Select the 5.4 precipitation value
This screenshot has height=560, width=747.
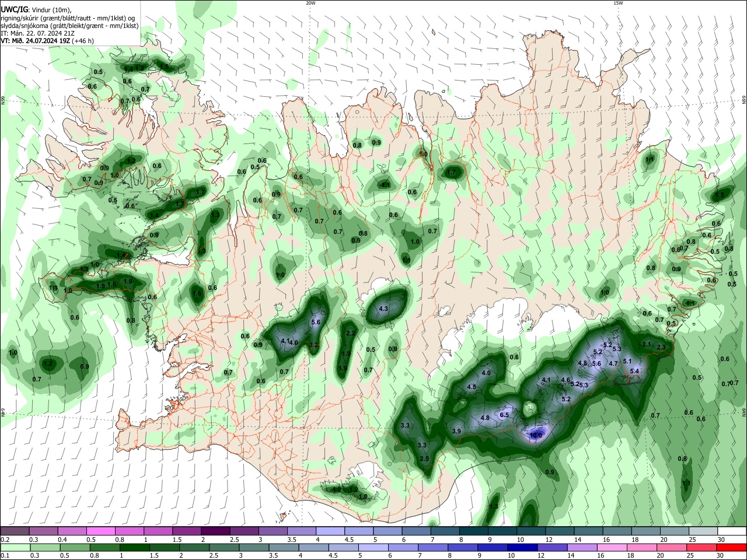[x=635, y=371]
